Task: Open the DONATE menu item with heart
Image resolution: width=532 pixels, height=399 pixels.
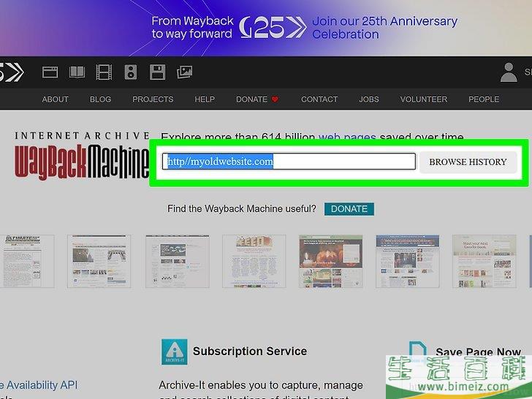Action: click(x=257, y=99)
